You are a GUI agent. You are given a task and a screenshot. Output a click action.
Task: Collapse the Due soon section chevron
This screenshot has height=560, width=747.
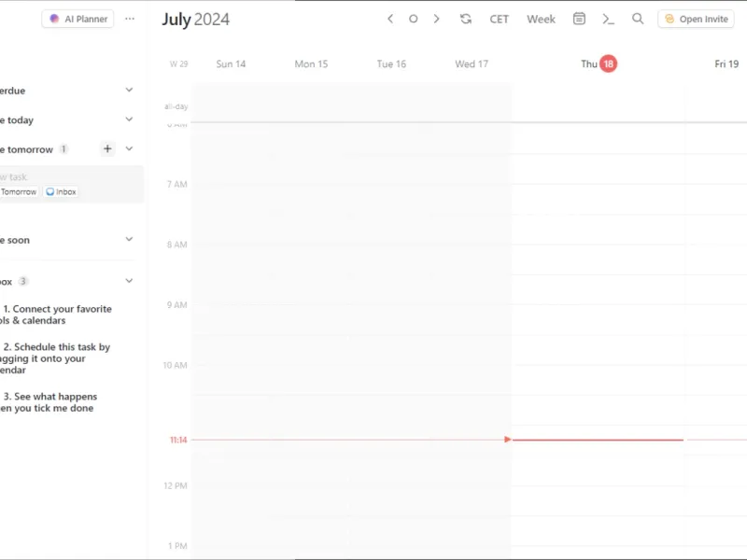point(129,239)
